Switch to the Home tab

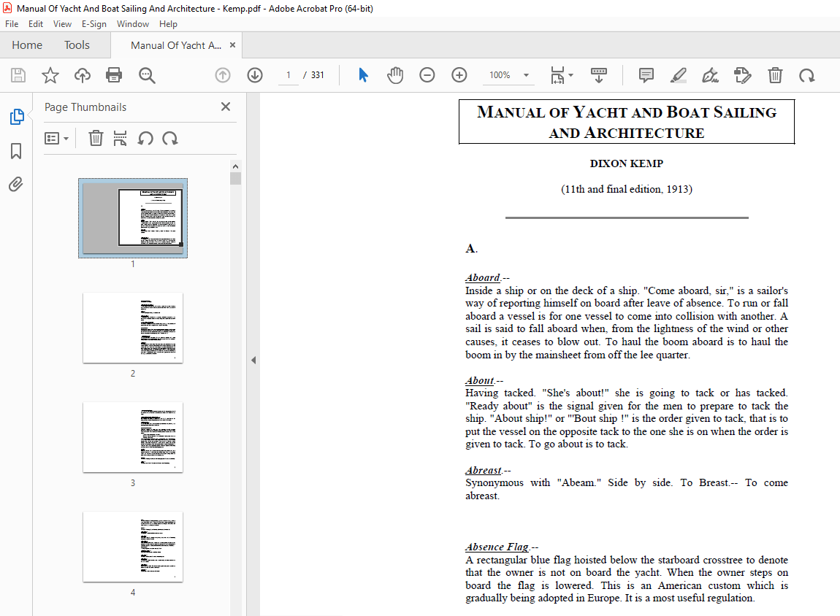[x=27, y=45]
